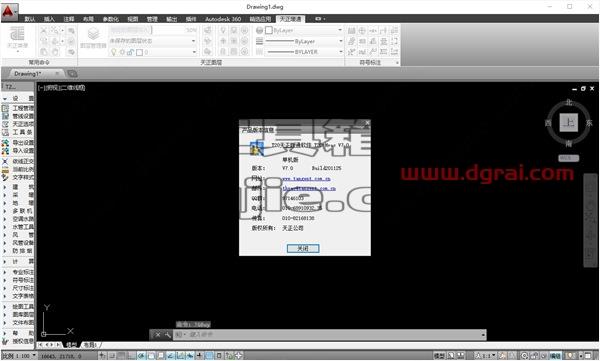Toggle the 模型 model space button in status bar
The width and height of the screenshot is (600, 361).
[439, 356]
